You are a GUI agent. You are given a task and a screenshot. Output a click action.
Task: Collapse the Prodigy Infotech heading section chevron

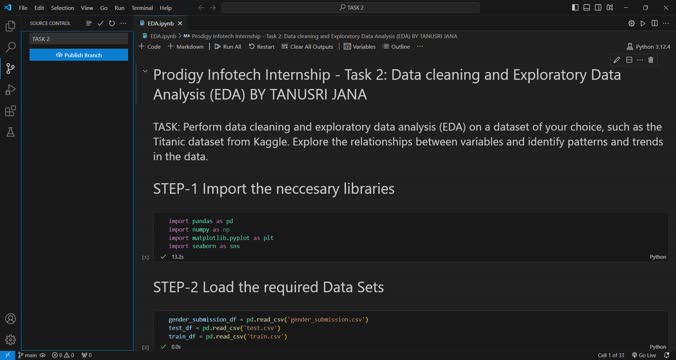click(x=145, y=72)
